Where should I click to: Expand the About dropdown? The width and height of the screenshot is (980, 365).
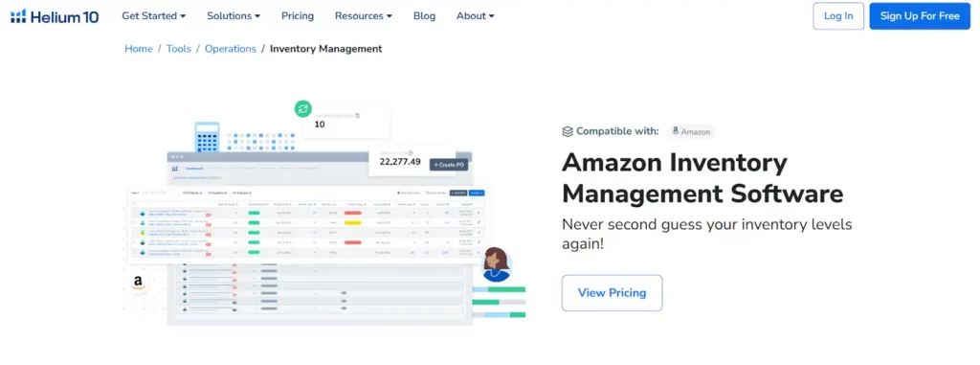[x=475, y=15]
